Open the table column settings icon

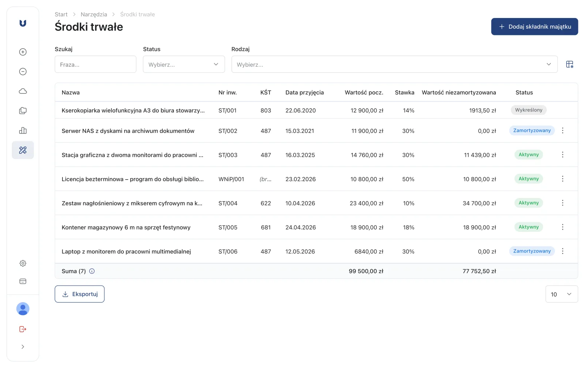pyautogui.click(x=570, y=64)
